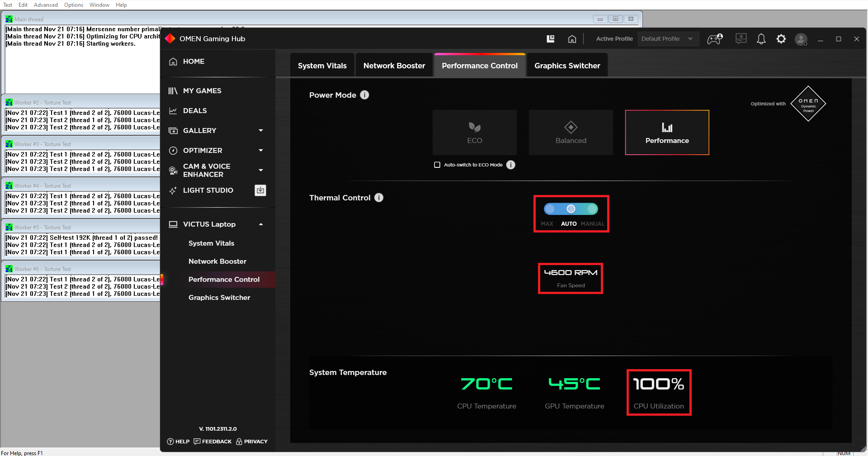The height and width of the screenshot is (456, 868).
Task: Open System Vitals under VICTUS Laptop sidebar
Action: tap(211, 243)
